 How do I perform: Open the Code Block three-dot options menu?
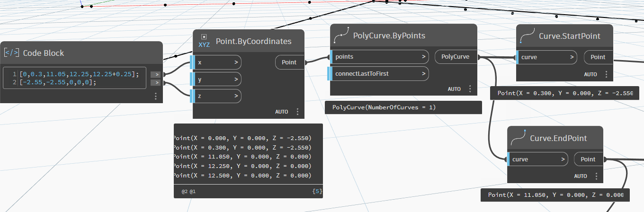155,96
